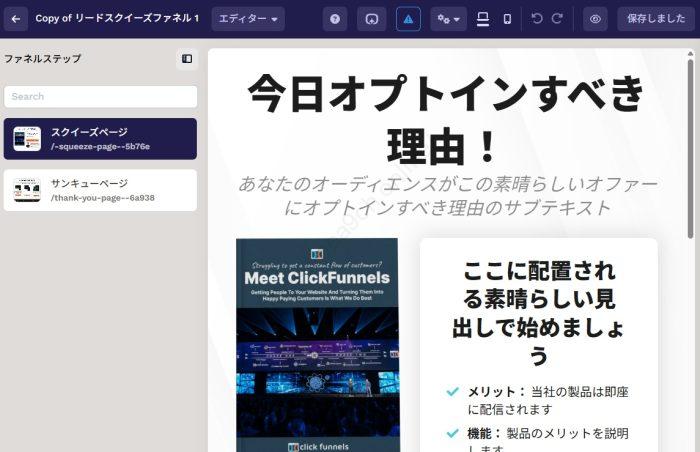Collapse the funnel steps sidebar panel
Viewport: 700px width, 452px height.
pyautogui.click(x=186, y=59)
